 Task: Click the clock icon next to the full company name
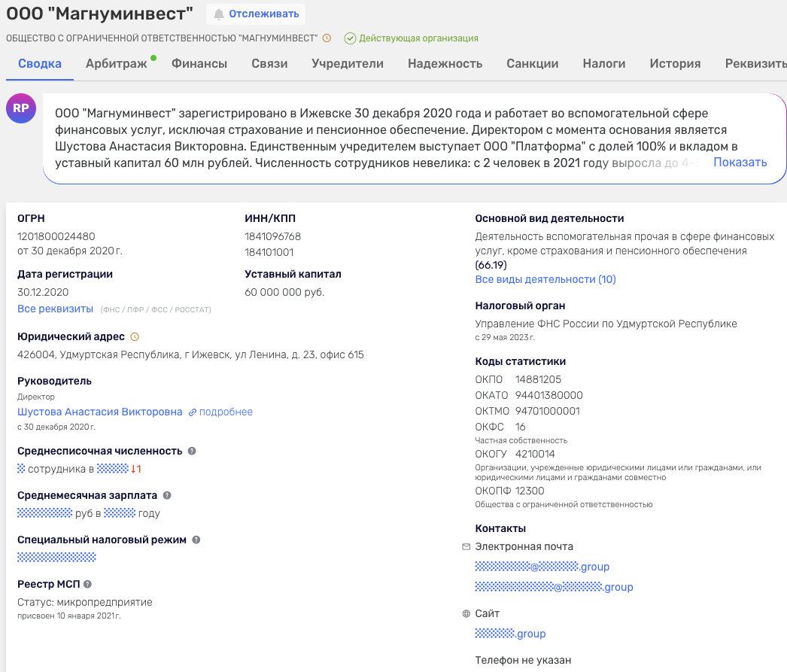pyautogui.click(x=327, y=37)
